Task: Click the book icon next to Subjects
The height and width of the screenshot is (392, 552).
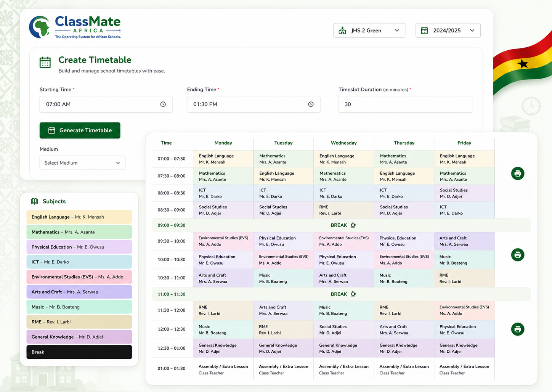Action: 34,201
